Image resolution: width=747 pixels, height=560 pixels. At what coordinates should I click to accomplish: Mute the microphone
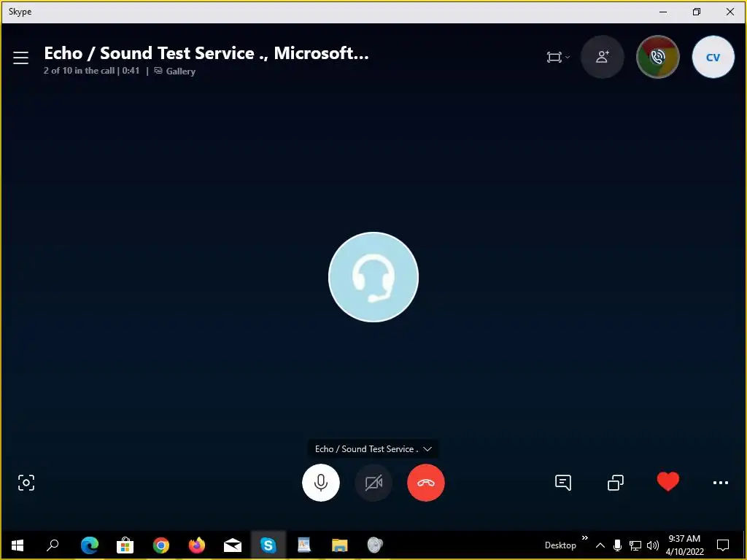click(x=321, y=483)
